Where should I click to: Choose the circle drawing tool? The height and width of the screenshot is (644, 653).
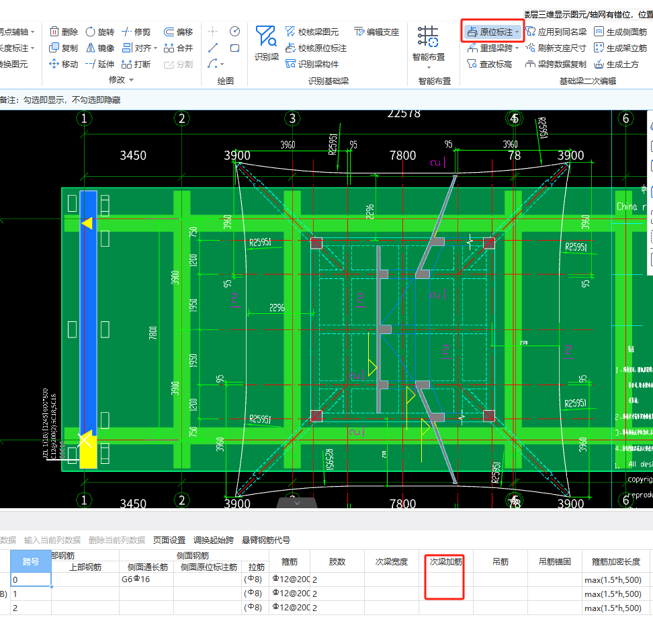point(235,32)
